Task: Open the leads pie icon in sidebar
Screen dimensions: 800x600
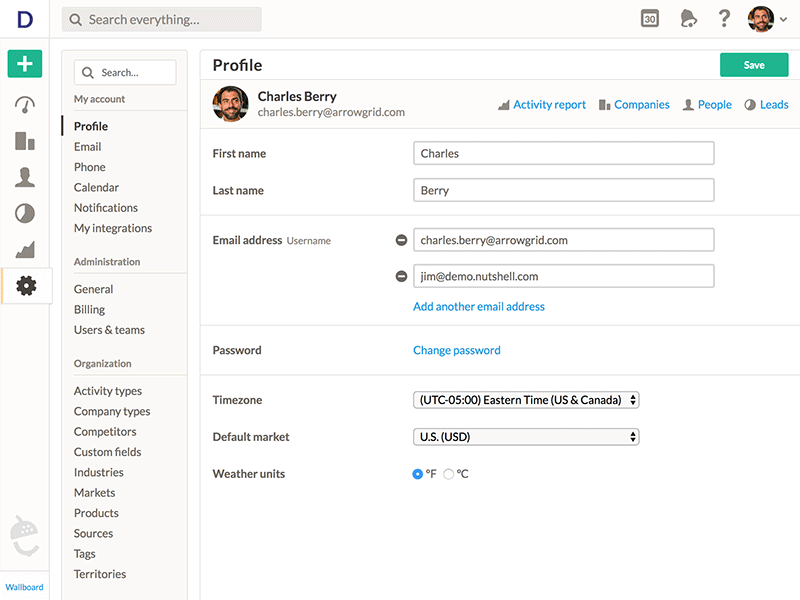Action: pyautogui.click(x=25, y=213)
